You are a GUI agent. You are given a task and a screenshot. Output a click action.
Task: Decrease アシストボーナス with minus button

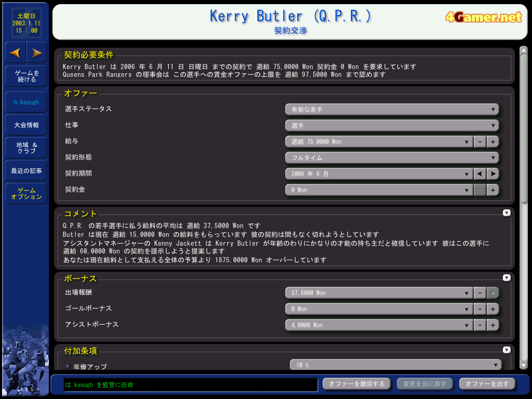480,325
